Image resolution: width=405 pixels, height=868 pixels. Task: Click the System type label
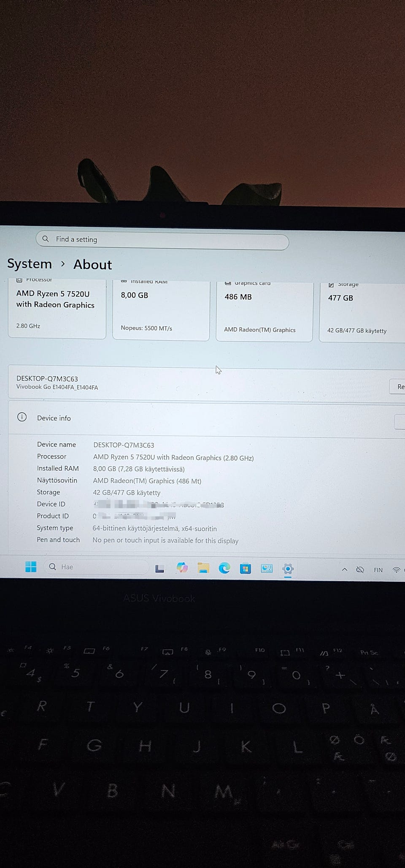click(x=55, y=528)
